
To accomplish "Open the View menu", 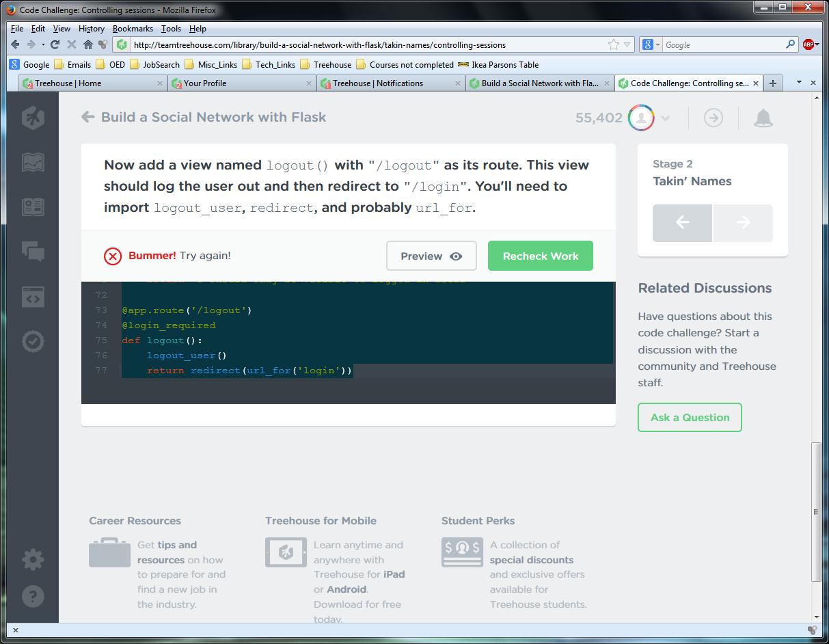I will pos(62,29).
